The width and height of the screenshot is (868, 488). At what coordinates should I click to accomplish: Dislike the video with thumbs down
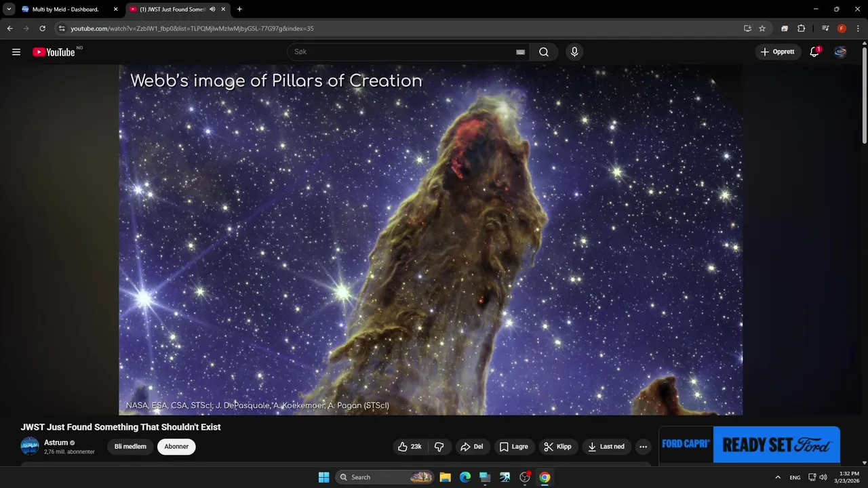click(x=439, y=447)
